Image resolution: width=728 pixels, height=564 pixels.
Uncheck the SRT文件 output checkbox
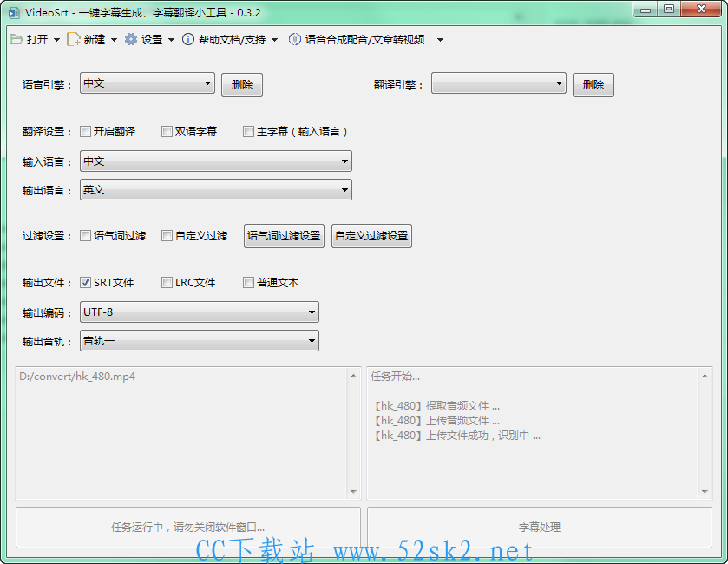[x=85, y=282]
